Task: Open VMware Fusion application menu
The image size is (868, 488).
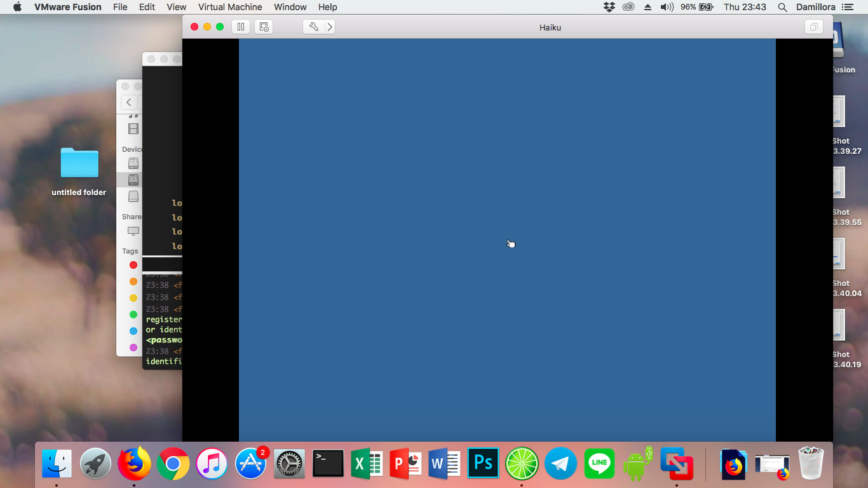Action: click(x=67, y=7)
